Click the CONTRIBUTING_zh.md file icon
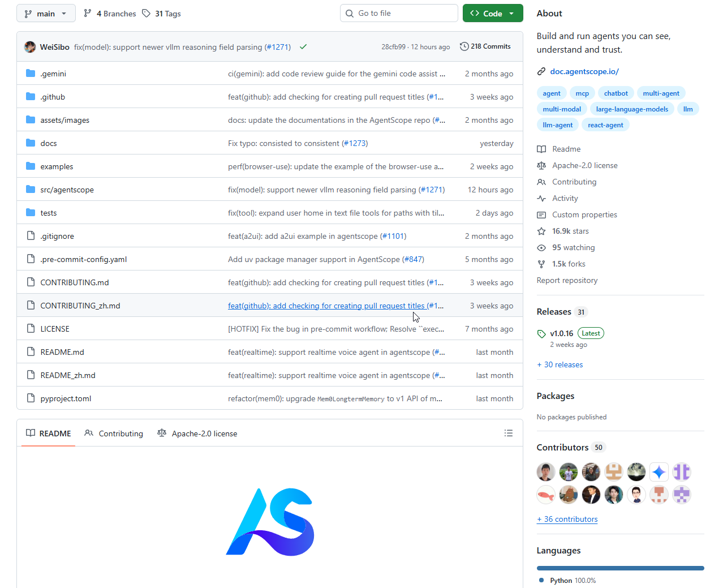Viewport: 710px width, 588px height. pos(31,306)
